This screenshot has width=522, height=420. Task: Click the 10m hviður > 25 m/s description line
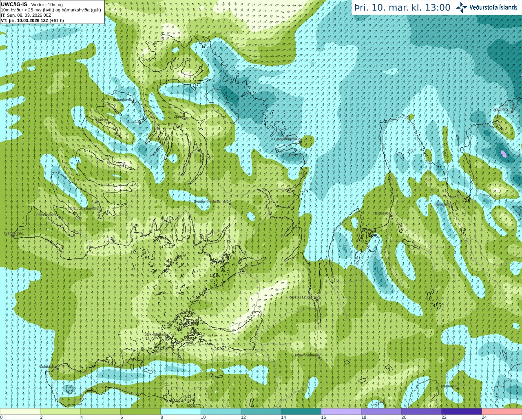[x=51, y=10]
